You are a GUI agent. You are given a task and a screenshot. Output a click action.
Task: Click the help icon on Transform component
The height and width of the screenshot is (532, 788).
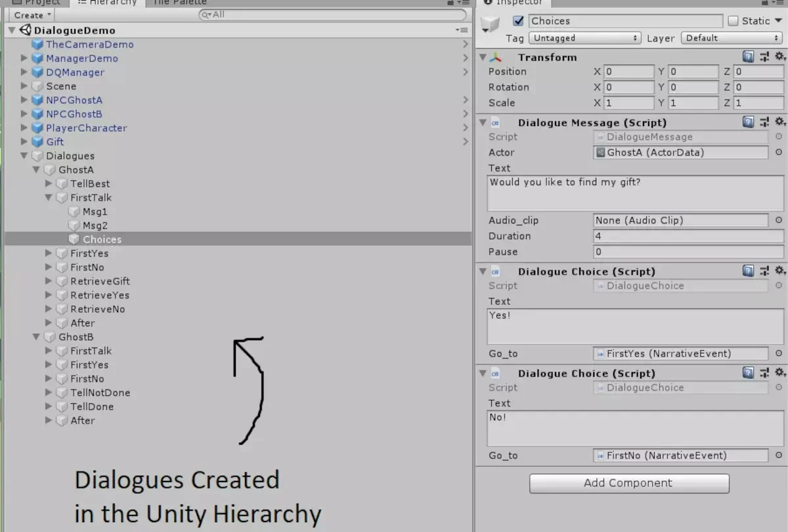coord(748,57)
